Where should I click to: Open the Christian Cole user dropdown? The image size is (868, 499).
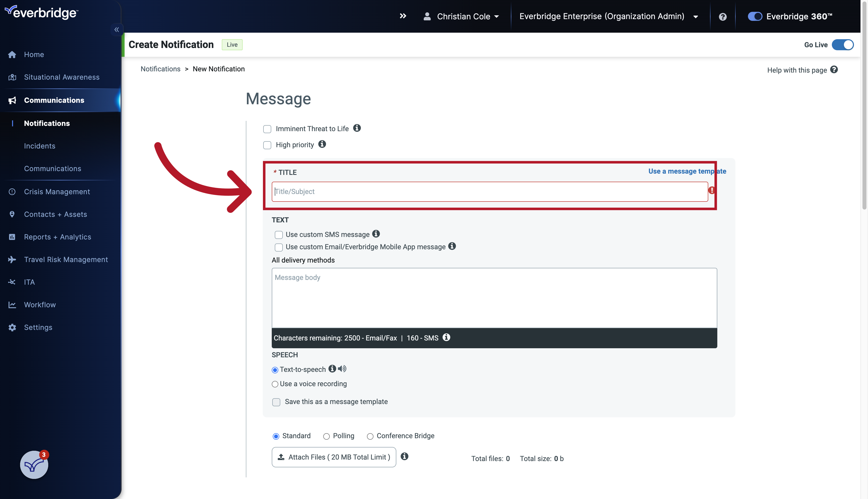(x=497, y=16)
